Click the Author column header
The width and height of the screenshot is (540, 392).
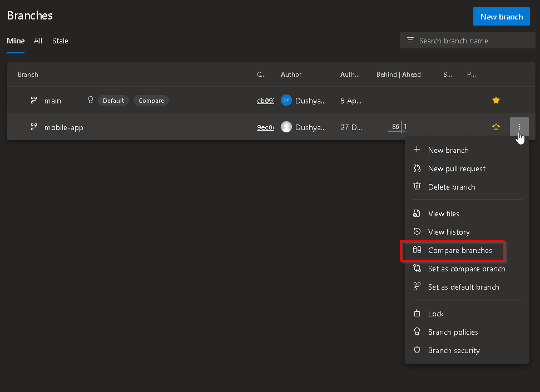click(x=291, y=75)
